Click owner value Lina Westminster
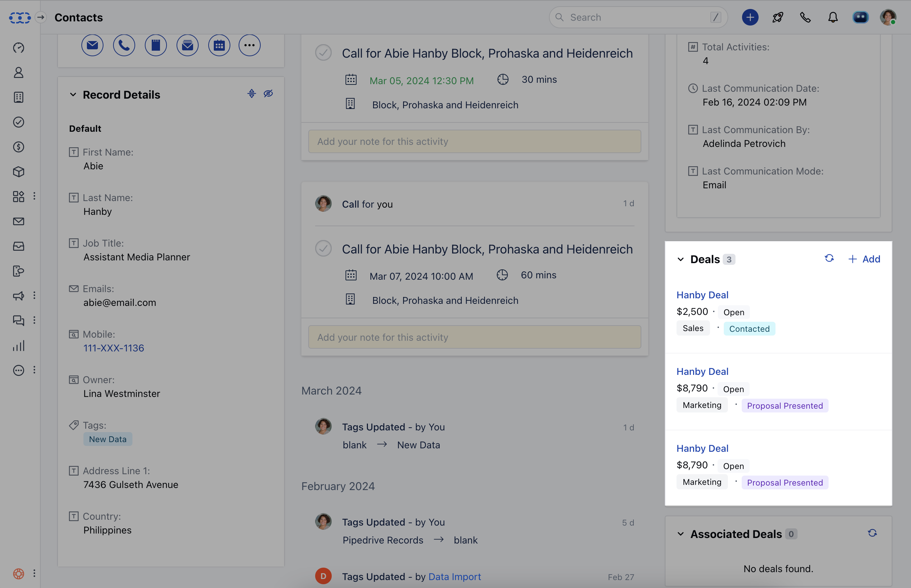Screen dimensions: 911x588 [122, 393]
